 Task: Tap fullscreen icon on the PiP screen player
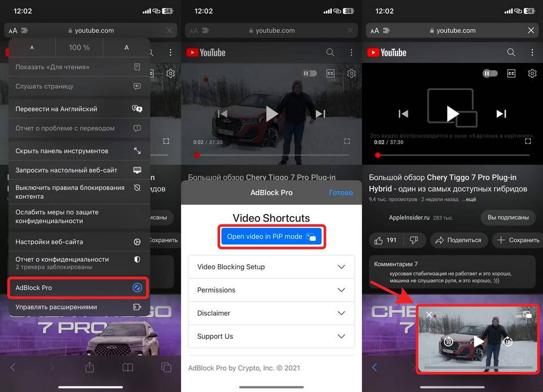coord(528,141)
